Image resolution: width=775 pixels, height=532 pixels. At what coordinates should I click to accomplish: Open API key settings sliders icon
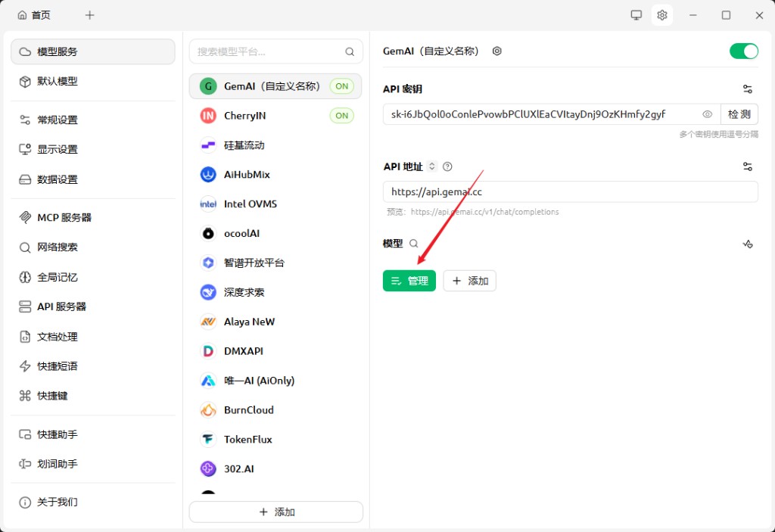pos(748,89)
